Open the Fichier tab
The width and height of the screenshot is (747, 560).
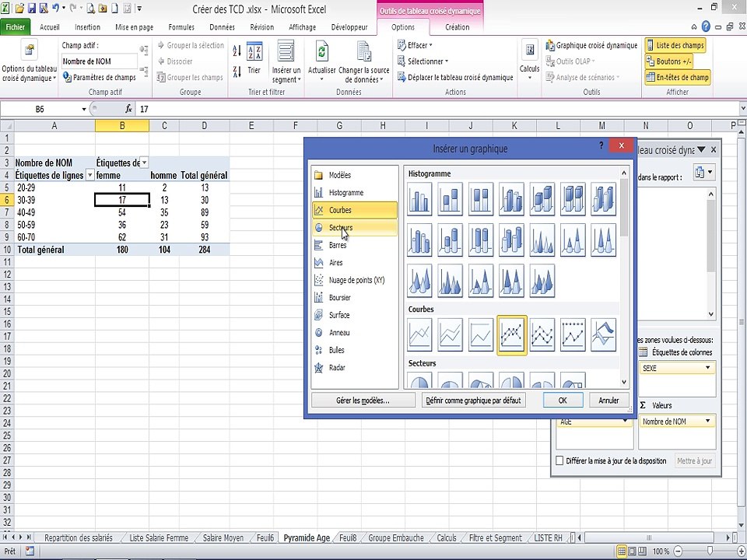point(16,27)
